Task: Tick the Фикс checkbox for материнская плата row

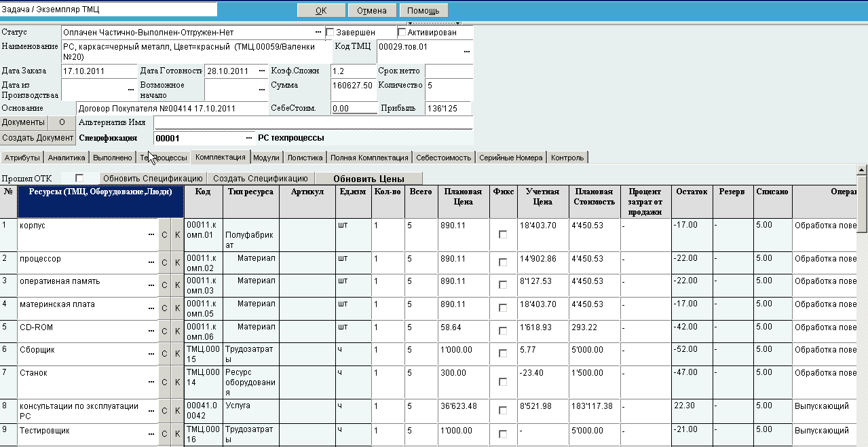Action: click(503, 308)
